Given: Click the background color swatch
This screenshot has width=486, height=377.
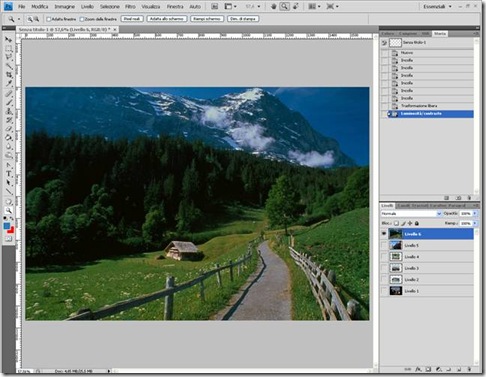Looking at the screenshot, I should click(11, 230).
